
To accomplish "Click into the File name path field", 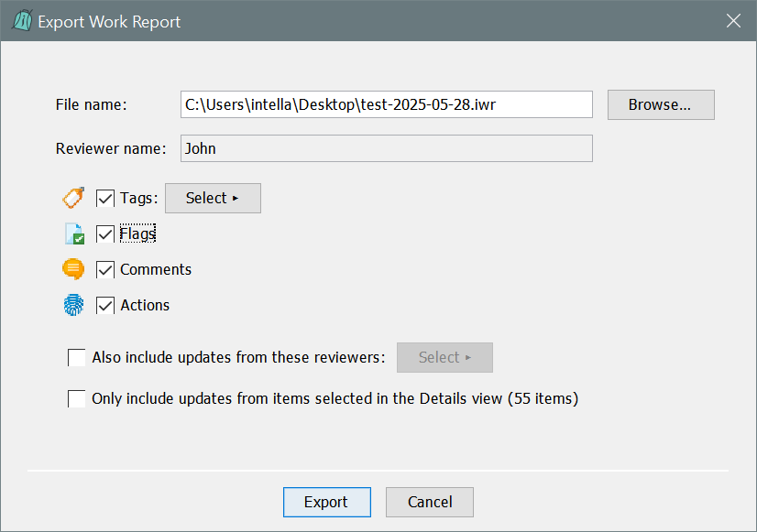I will coord(386,104).
